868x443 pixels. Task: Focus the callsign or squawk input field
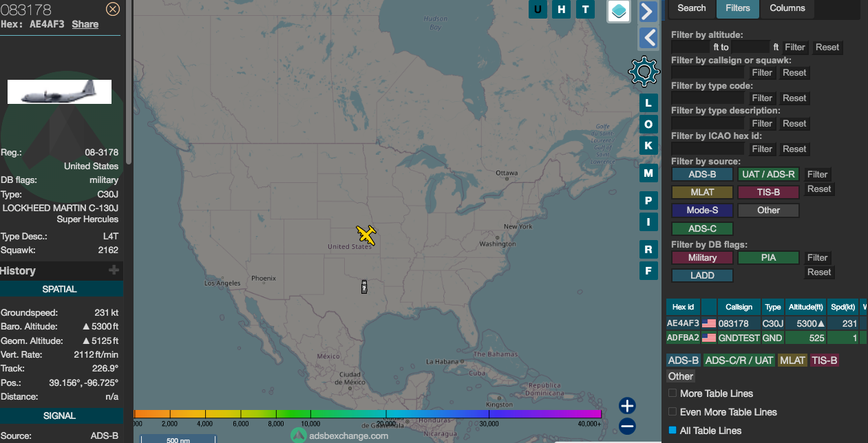click(708, 73)
